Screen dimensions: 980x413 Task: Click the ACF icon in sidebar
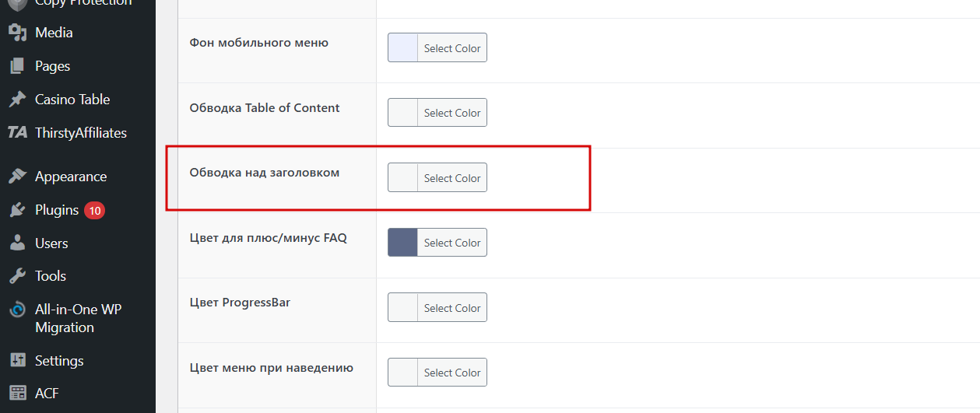click(17, 394)
